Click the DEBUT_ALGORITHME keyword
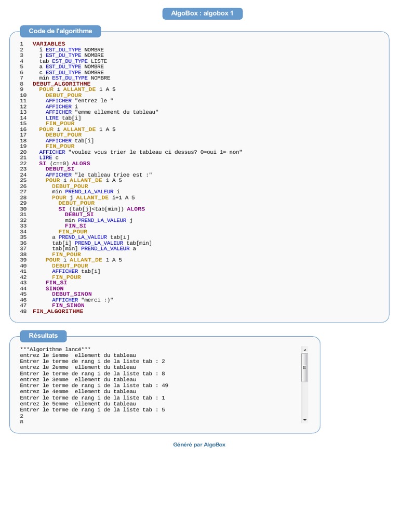This screenshot has height=532, width=399. tap(61, 84)
